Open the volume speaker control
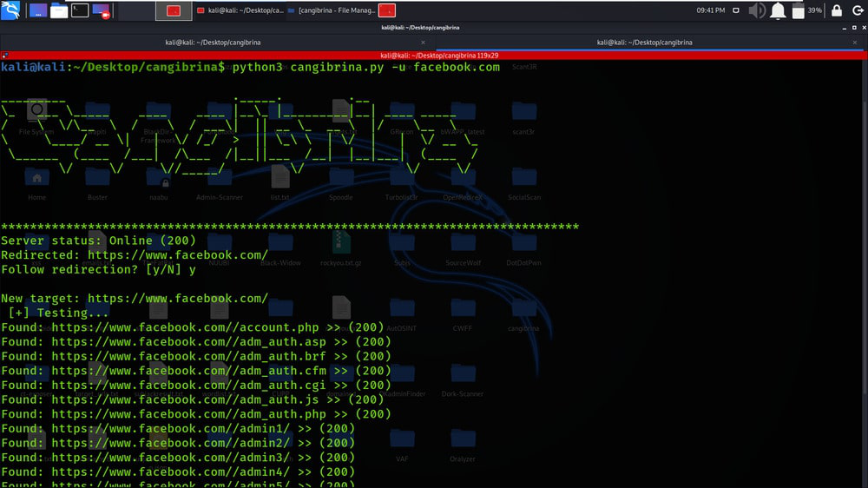Image resolution: width=868 pixels, height=488 pixels. tap(757, 10)
